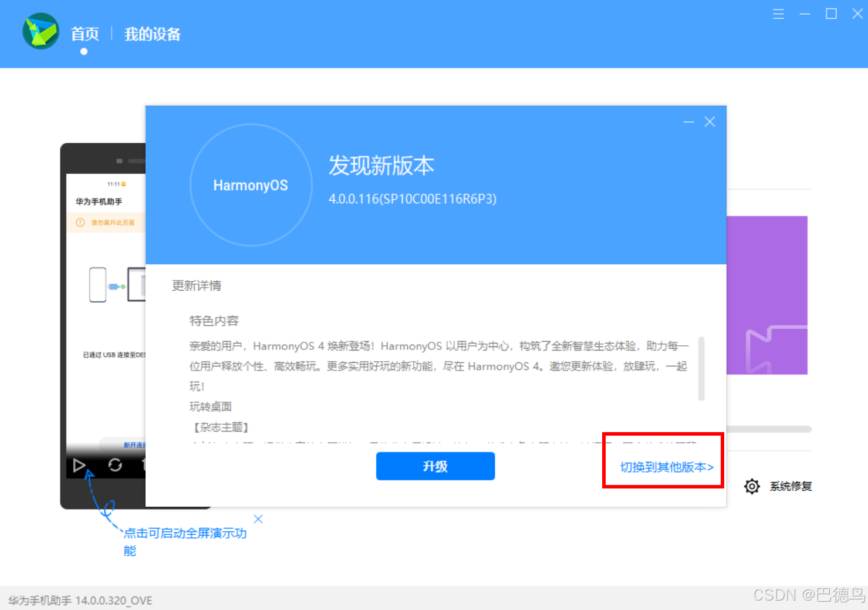The width and height of the screenshot is (868, 610).
Task: Click the 系统修复 label
Action: pos(791,486)
